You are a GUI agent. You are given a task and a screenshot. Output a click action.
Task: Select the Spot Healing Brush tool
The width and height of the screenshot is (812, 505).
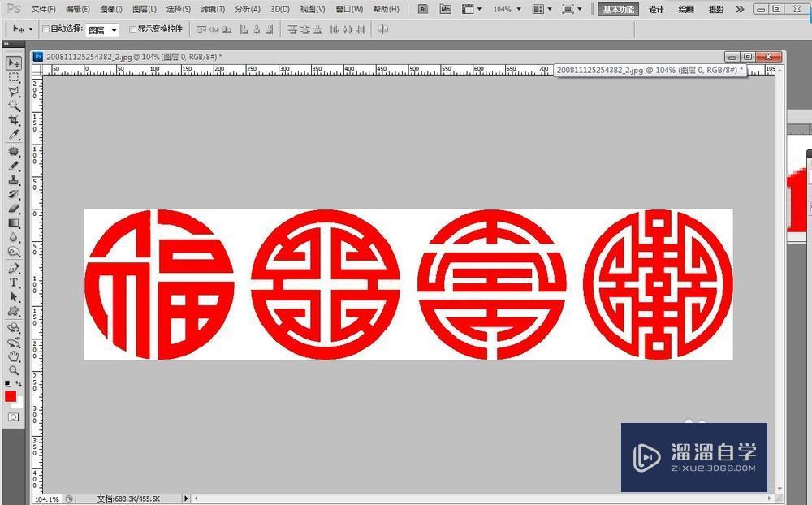tap(14, 152)
